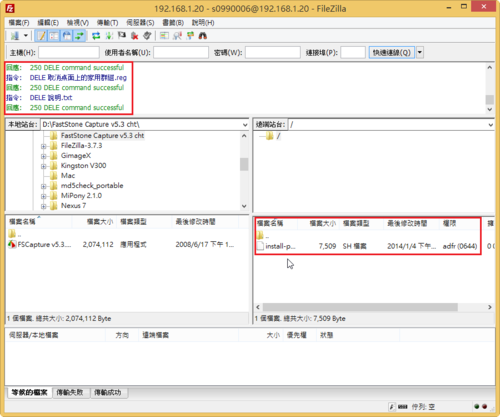The height and width of the screenshot is (417, 500).
Task: Switch to the 等候的檔案 tab
Action: (29, 392)
